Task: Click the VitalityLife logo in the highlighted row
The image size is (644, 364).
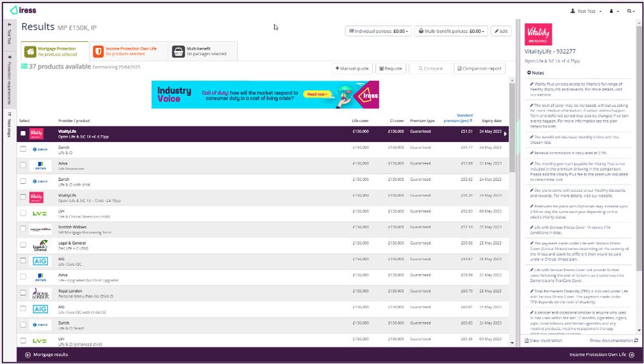Action: tap(36, 134)
